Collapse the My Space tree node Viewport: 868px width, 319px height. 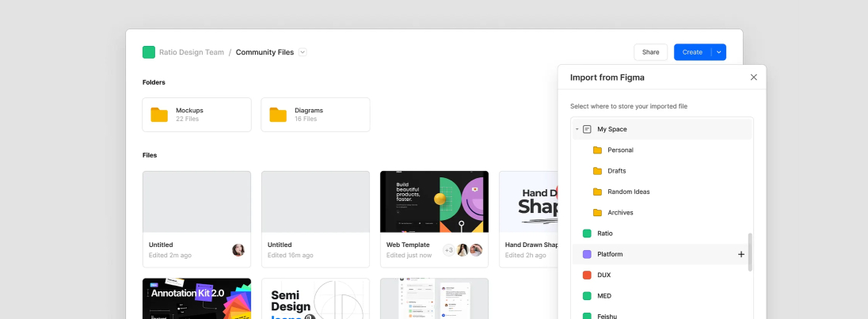(x=577, y=129)
